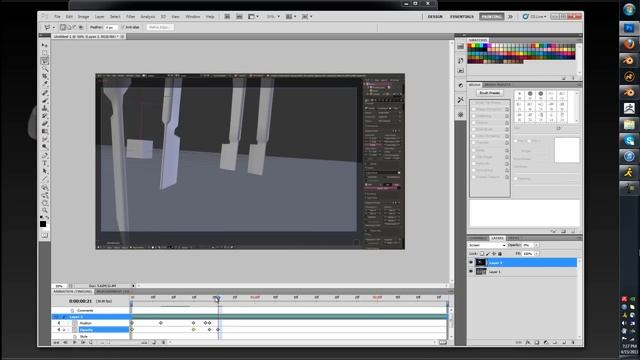Hide Layer 2 with its eye icon
640x360 pixels.
(471, 262)
